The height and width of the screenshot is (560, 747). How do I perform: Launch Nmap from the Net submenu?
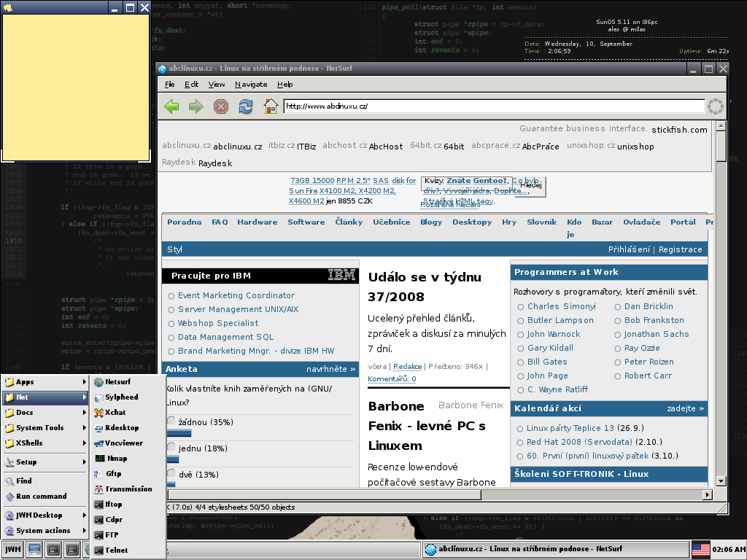[x=128, y=458]
